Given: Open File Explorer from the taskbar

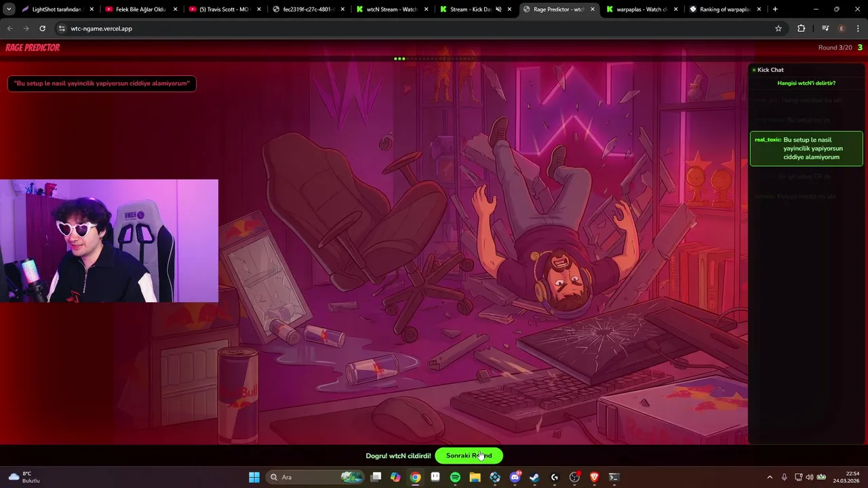Looking at the screenshot, I should click(475, 477).
